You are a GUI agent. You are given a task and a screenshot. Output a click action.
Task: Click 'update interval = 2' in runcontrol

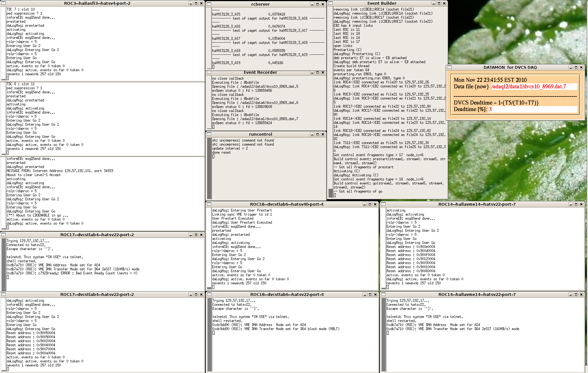[230, 148]
